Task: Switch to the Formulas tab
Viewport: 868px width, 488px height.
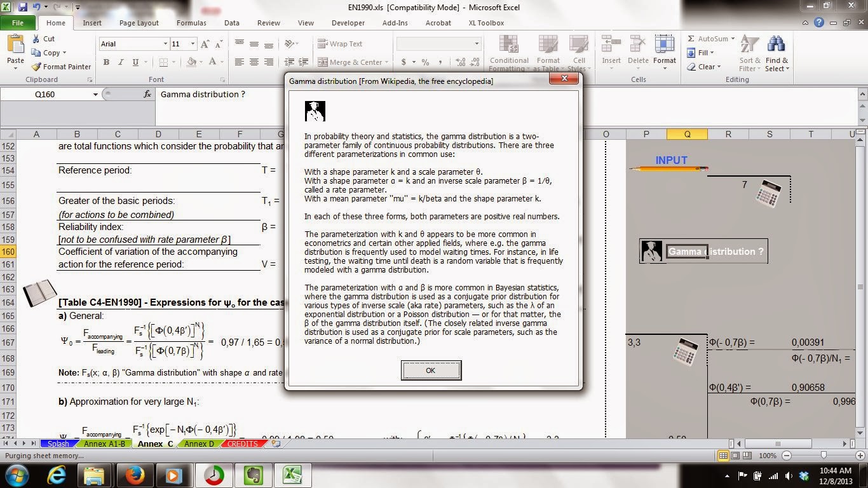Action: tap(191, 23)
